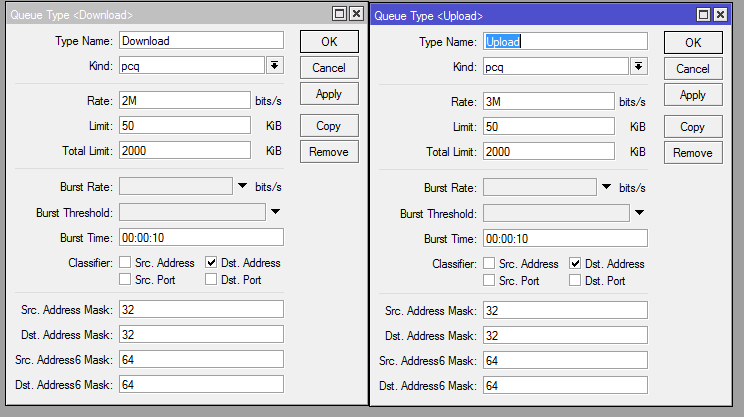The width and height of the screenshot is (744, 417).
Task: Maximize the Queue Type Download window
Action: (340, 14)
